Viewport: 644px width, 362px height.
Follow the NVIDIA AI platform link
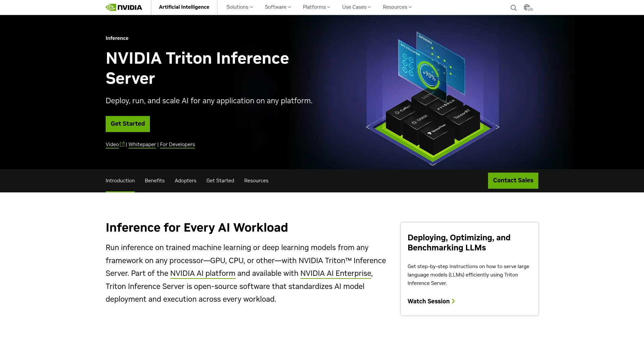pos(203,274)
